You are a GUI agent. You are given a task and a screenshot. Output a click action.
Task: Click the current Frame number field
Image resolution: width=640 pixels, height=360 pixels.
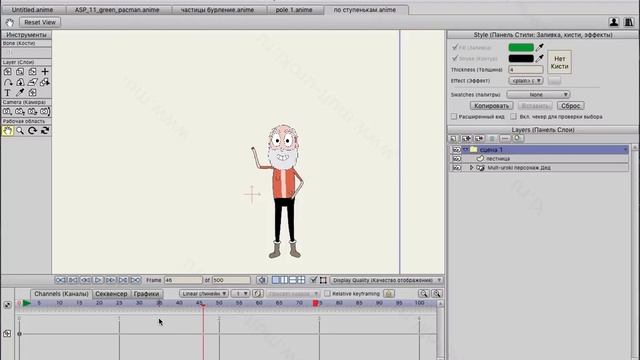pos(183,280)
